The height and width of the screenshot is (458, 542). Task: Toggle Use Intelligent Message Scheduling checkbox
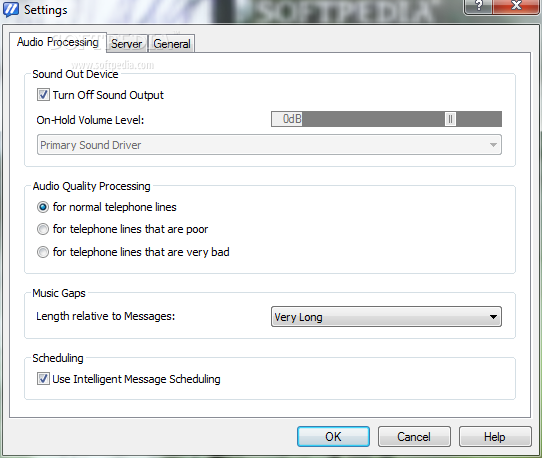[x=43, y=379]
